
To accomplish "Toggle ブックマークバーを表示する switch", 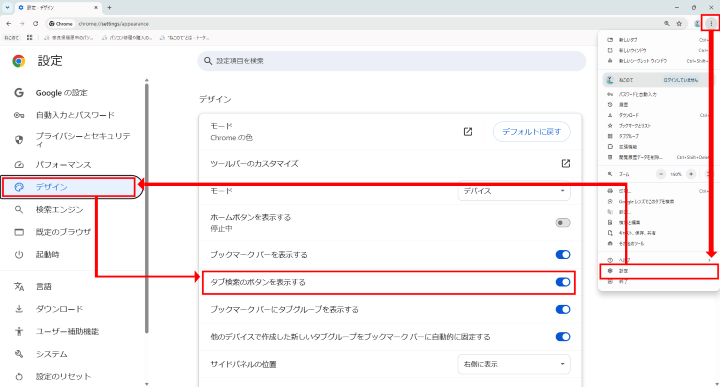I will [563, 254].
